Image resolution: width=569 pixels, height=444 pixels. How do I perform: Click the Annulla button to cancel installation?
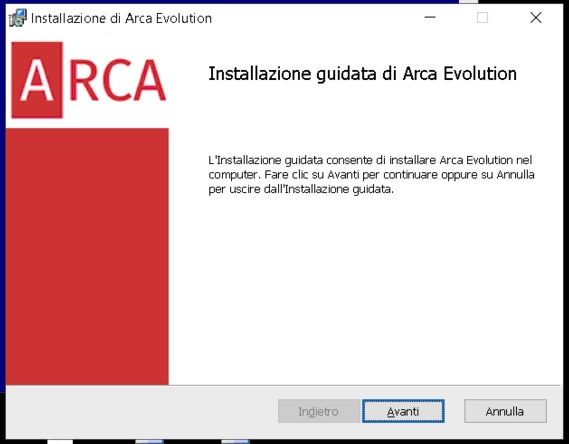pos(505,411)
